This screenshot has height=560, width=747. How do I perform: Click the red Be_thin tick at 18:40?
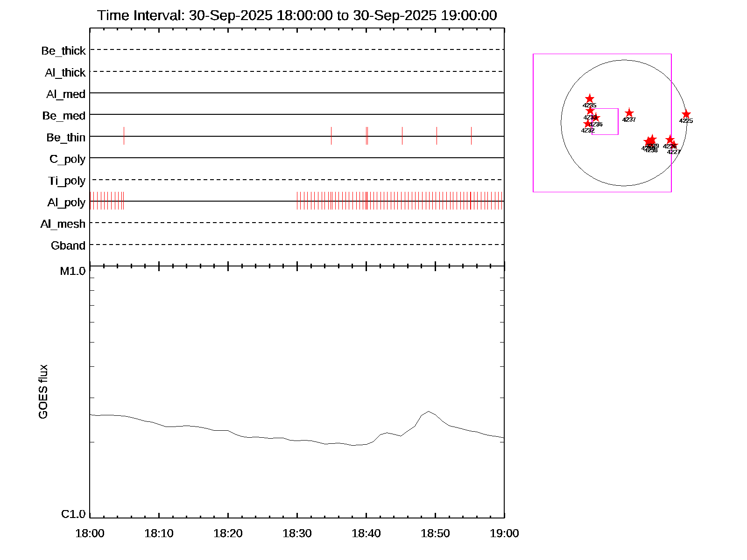(x=366, y=136)
